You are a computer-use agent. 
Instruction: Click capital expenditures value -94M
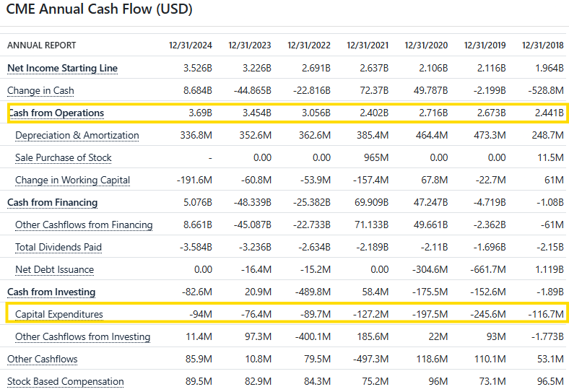[x=201, y=315]
